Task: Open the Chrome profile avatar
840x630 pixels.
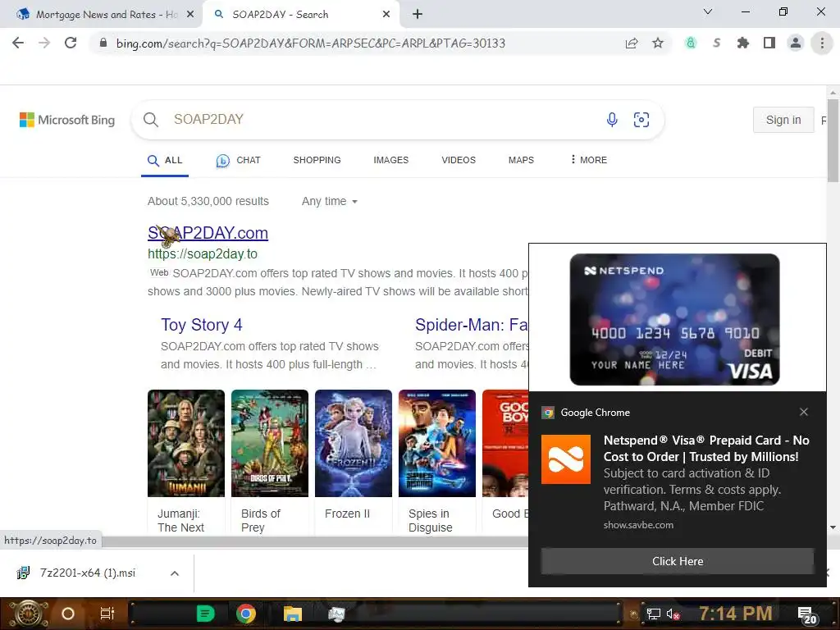Action: [796, 43]
